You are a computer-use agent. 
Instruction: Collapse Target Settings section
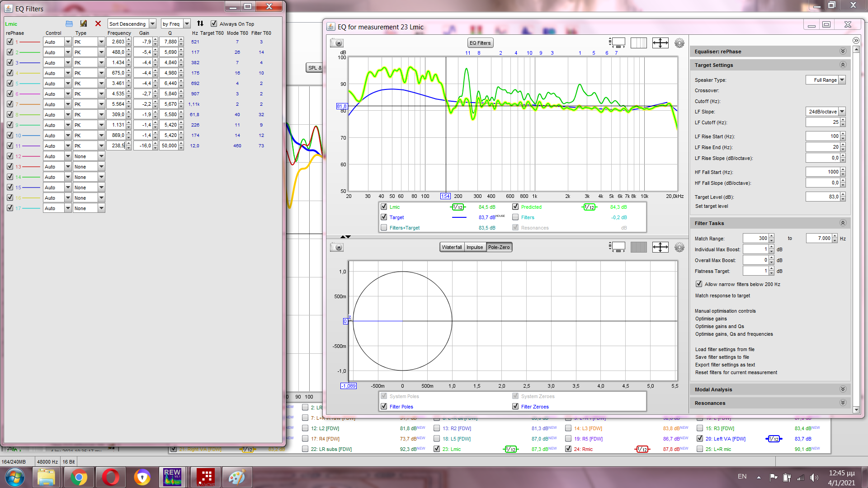click(843, 65)
